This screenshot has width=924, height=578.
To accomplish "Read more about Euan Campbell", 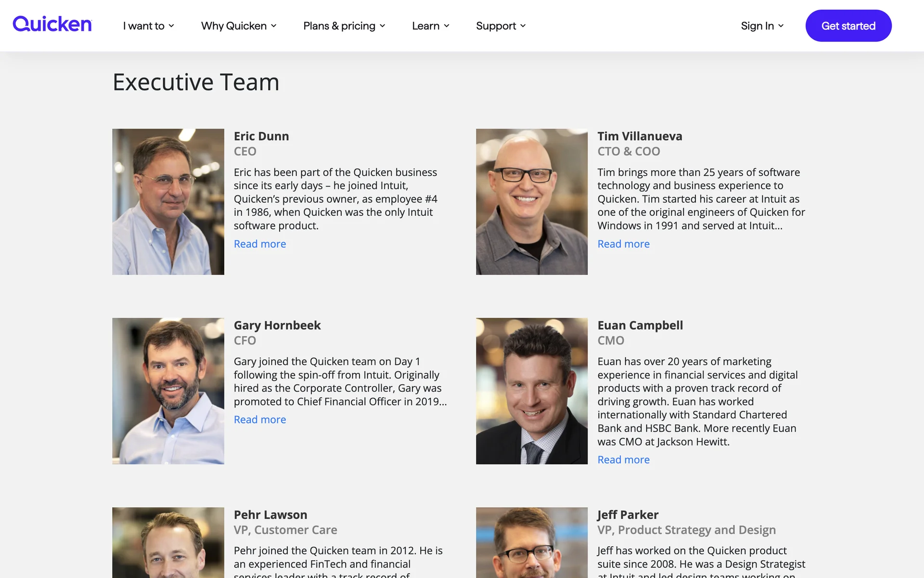I will click(x=623, y=460).
